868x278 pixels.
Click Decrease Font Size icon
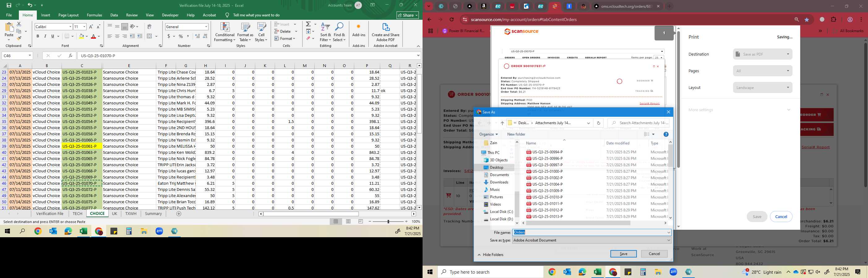pyautogui.click(x=98, y=27)
